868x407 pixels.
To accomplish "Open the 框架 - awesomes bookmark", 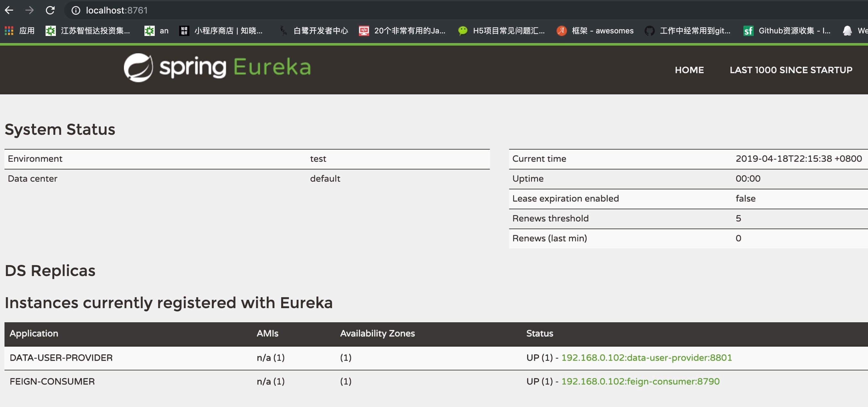I will (595, 31).
